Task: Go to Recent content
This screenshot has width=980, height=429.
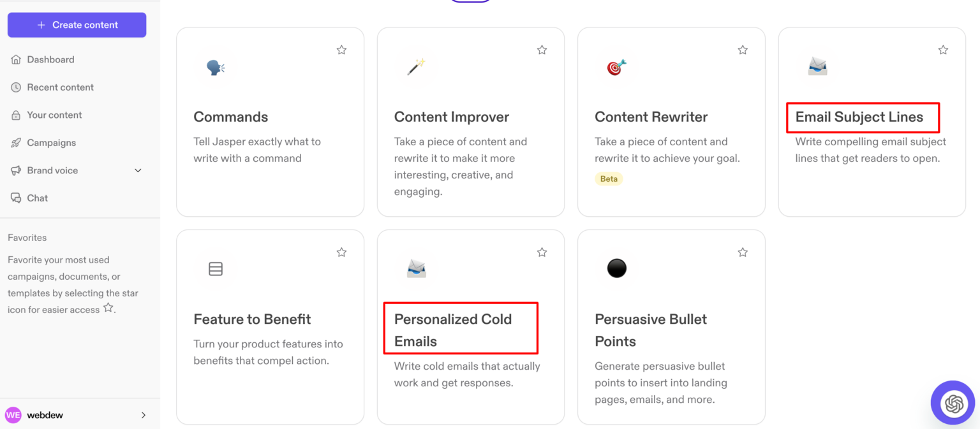Action: click(60, 87)
